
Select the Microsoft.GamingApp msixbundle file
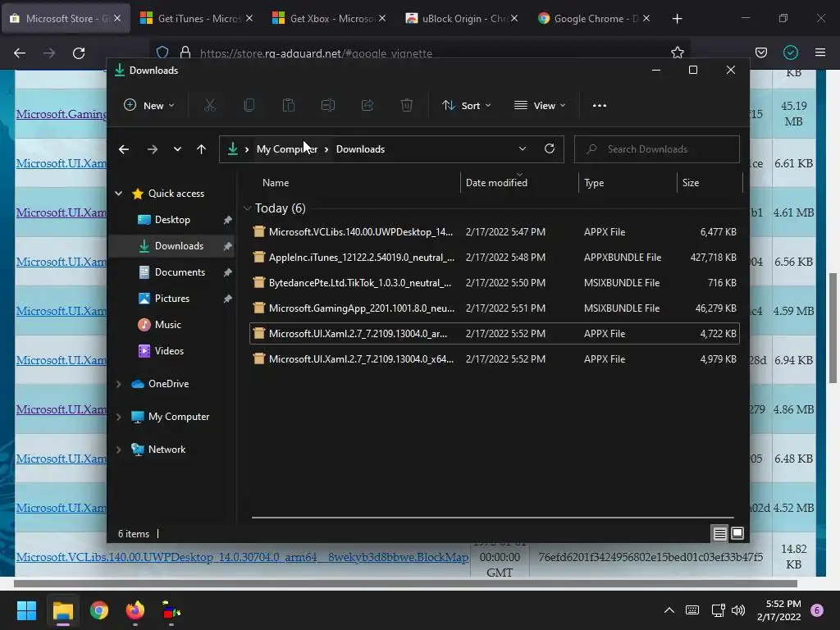(x=494, y=308)
